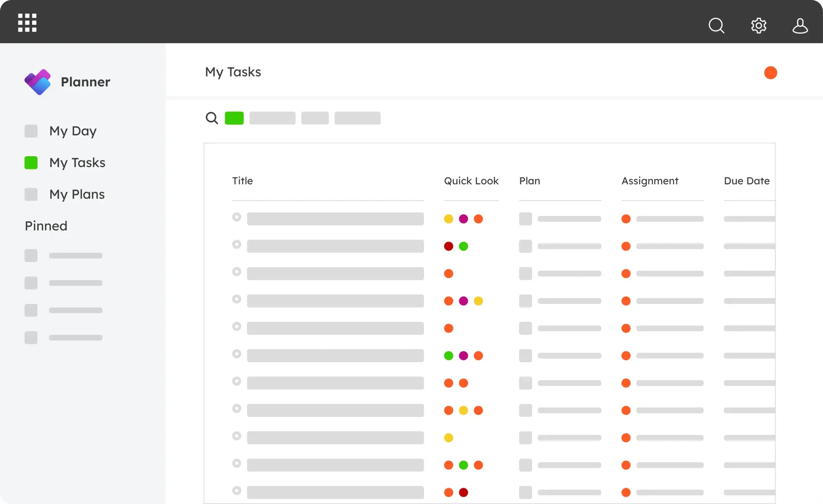The image size is (823, 504).
Task: Click the Pinned section label
Action: click(x=46, y=226)
